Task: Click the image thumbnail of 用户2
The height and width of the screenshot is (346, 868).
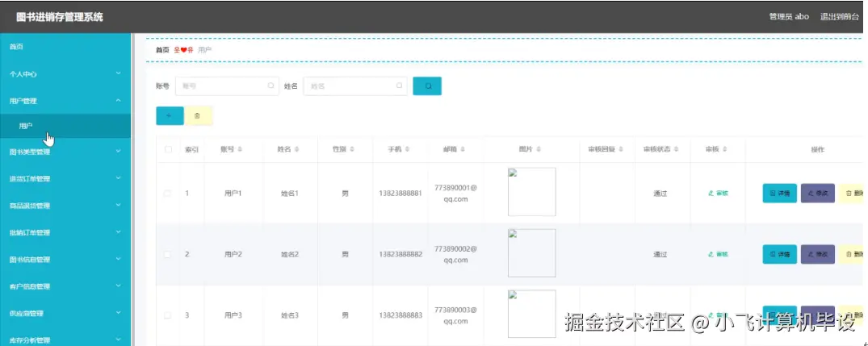Action: (x=531, y=253)
